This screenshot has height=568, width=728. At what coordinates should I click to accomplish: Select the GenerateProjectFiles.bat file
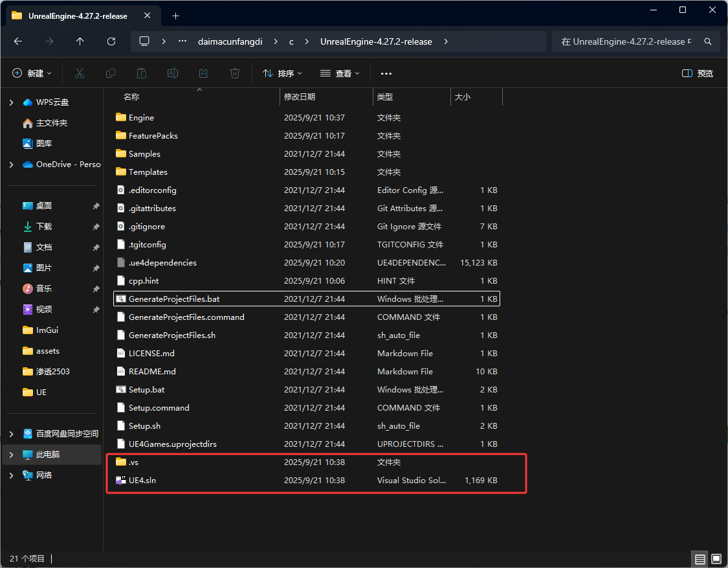point(307,299)
